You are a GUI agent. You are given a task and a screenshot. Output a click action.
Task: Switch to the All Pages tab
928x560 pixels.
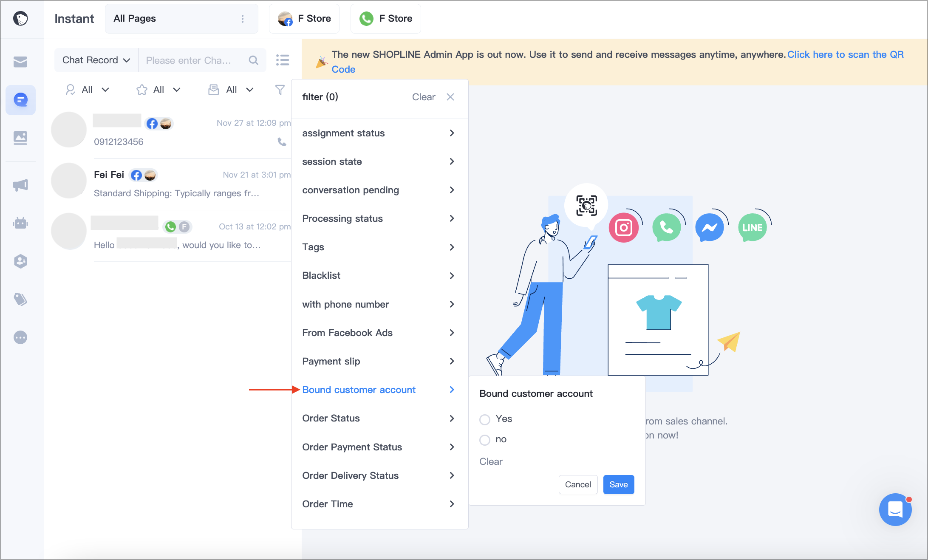[x=181, y=19]
